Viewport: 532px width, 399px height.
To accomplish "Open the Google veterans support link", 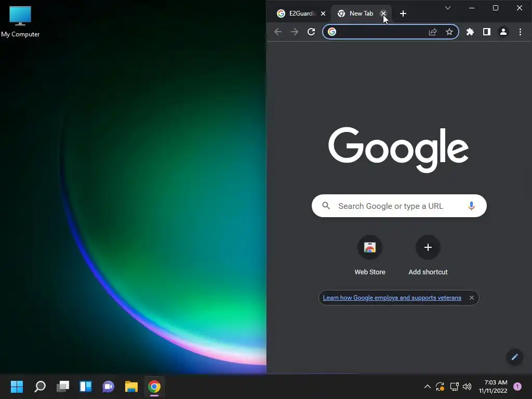I will 392,298.
